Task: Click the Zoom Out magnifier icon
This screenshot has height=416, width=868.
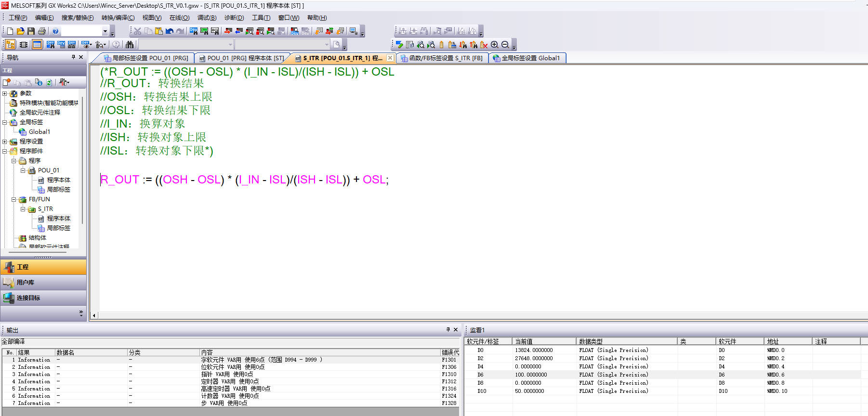Action: 505,45
